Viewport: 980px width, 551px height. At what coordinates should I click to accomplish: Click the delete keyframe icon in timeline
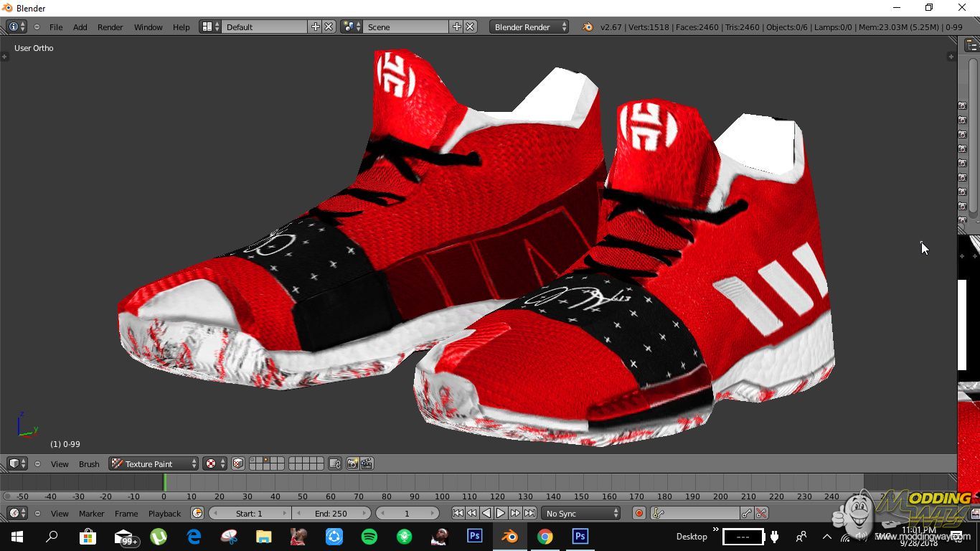tap(761, 513)
